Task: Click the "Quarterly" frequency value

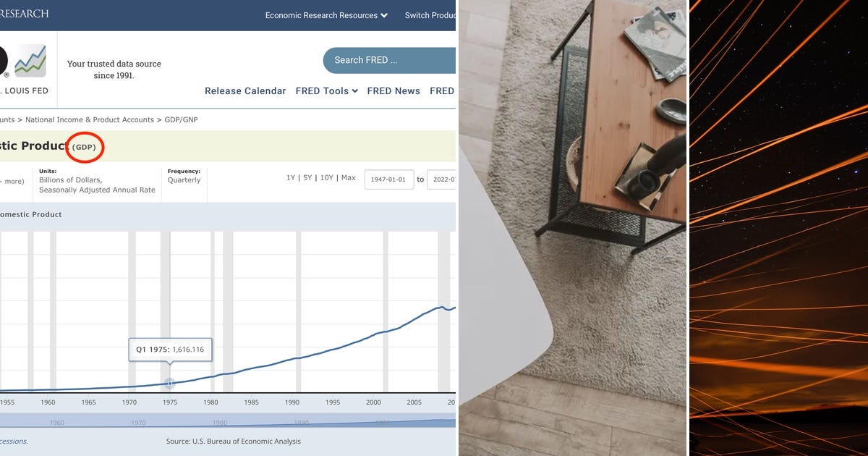Action: [x=184, y=180]
